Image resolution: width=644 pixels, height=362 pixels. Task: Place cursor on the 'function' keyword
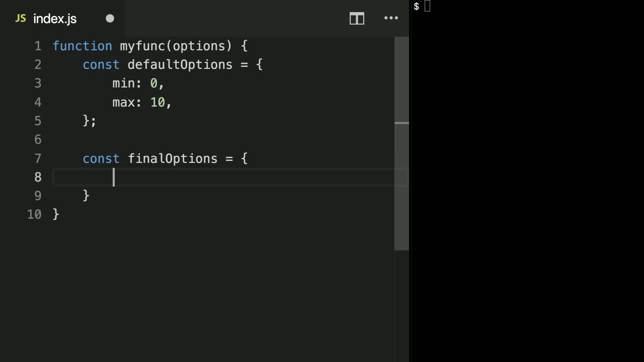click(82, 46)
